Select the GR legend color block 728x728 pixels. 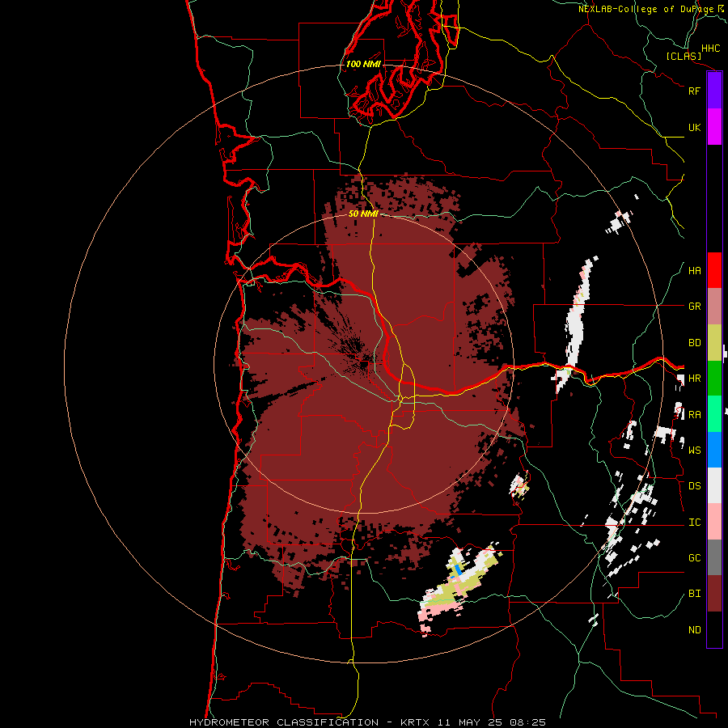(714, 307)
